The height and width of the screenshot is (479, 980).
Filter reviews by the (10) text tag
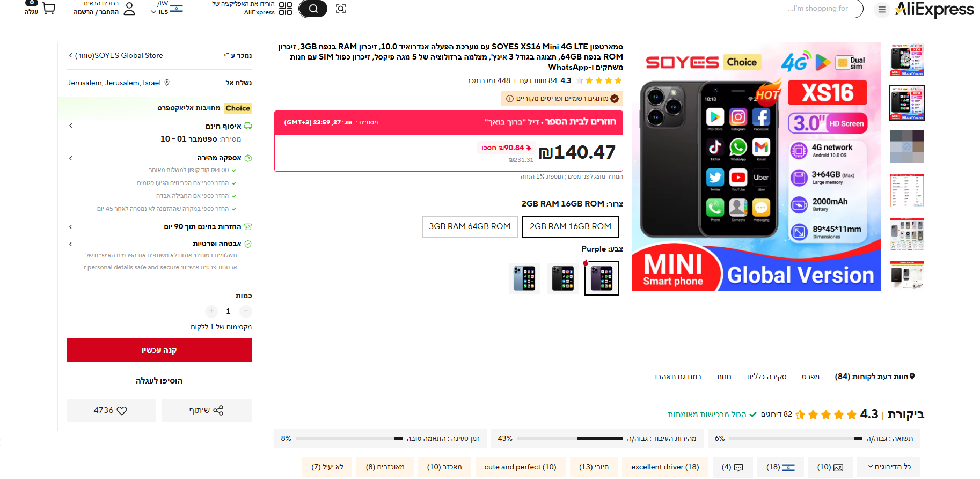tap(444, 467)
